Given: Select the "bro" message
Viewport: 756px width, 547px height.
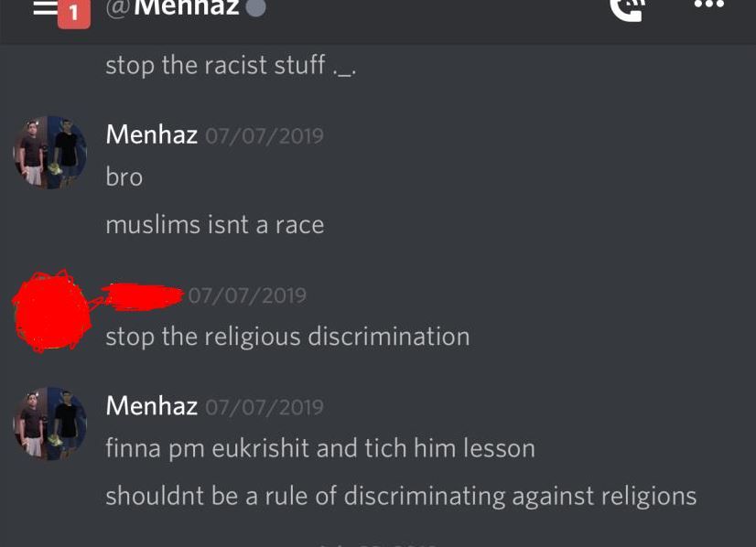Looking at the screenshot, I should pyautogui.click(x=124, y=177).
